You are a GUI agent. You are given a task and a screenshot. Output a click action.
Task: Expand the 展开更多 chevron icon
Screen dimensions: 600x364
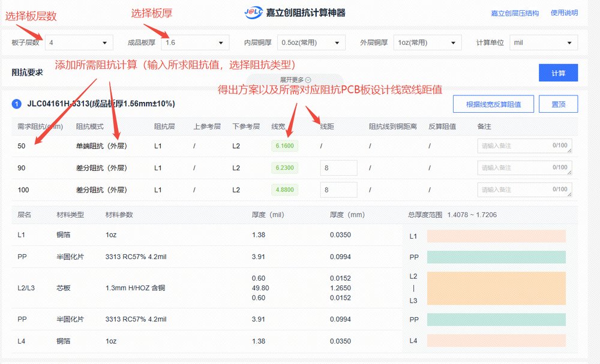point(308,80)
